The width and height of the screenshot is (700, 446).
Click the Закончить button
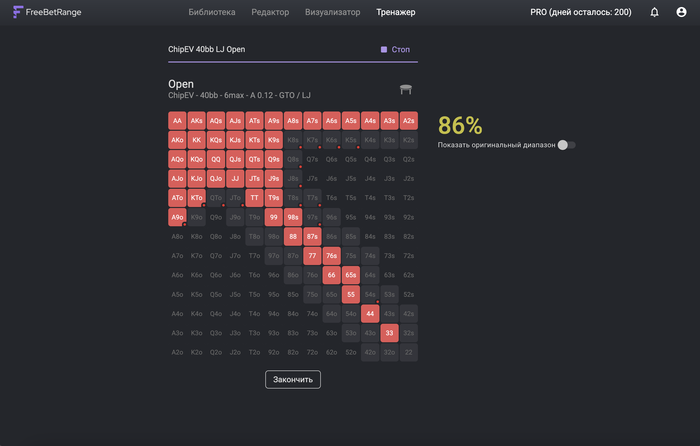[293, 379]
